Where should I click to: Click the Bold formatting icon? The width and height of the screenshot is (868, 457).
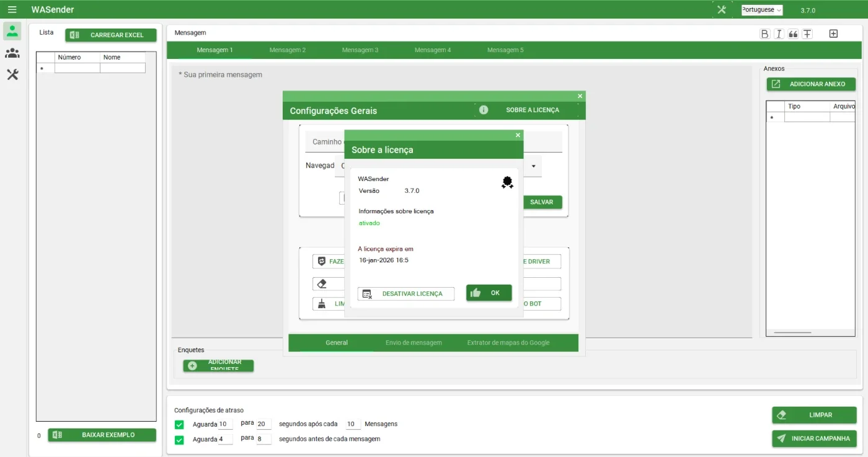pos(764,33)
